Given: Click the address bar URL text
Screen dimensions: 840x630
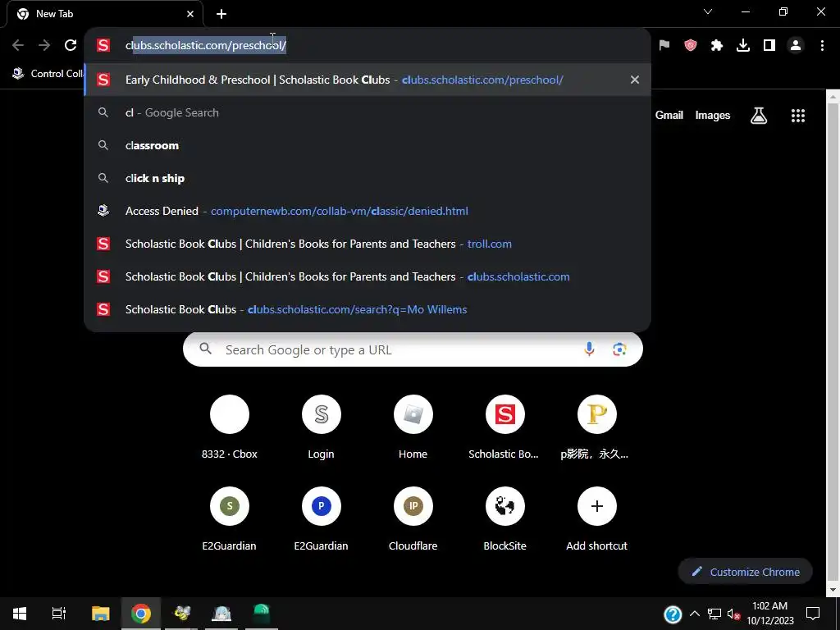Looking at the screenshot, I should (206, 46).
